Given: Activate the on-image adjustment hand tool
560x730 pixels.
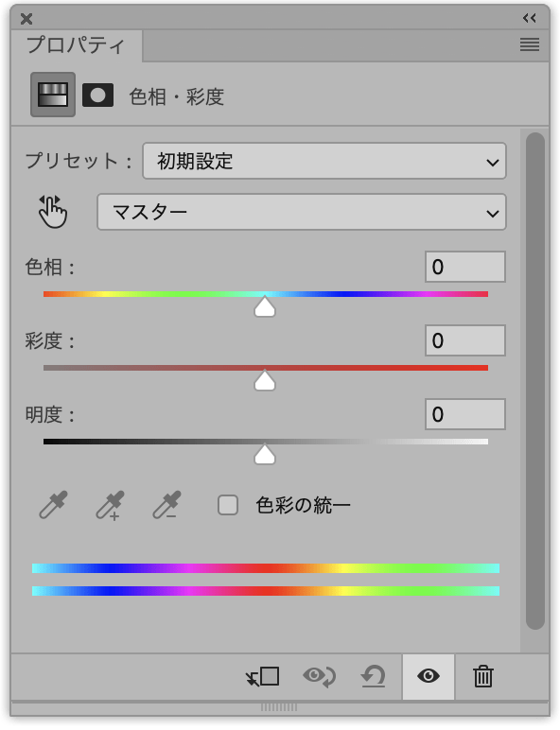Looking at the screenshot, I should point(53,212).
